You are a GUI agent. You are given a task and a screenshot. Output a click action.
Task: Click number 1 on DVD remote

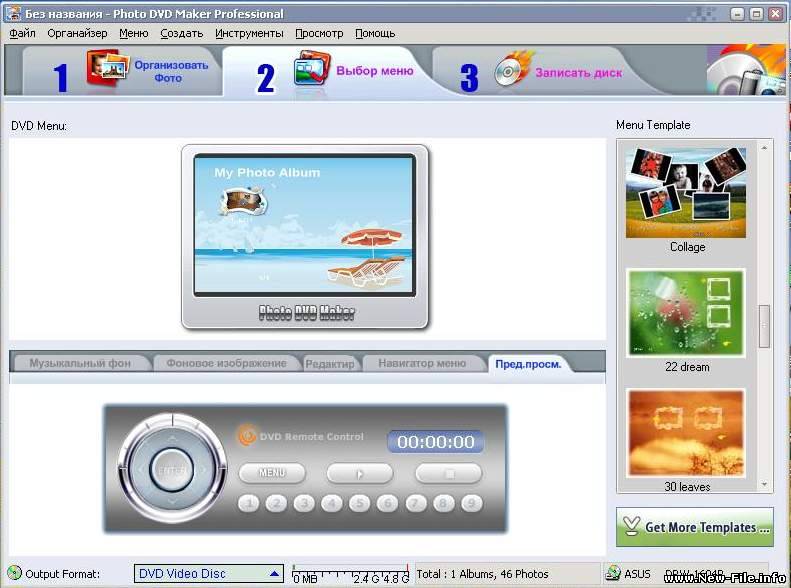[248, 503]
